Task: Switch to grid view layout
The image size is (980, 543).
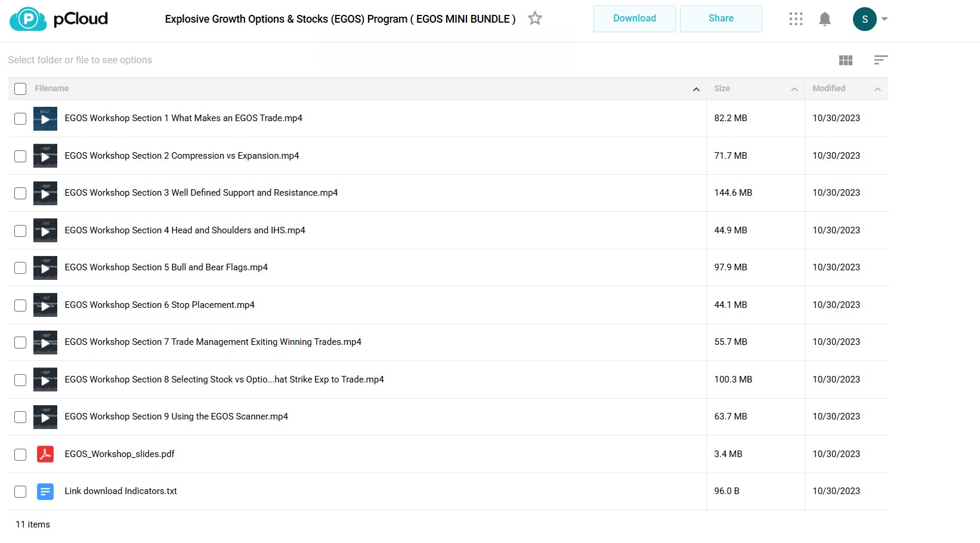Action: click(x=845, y=60)
